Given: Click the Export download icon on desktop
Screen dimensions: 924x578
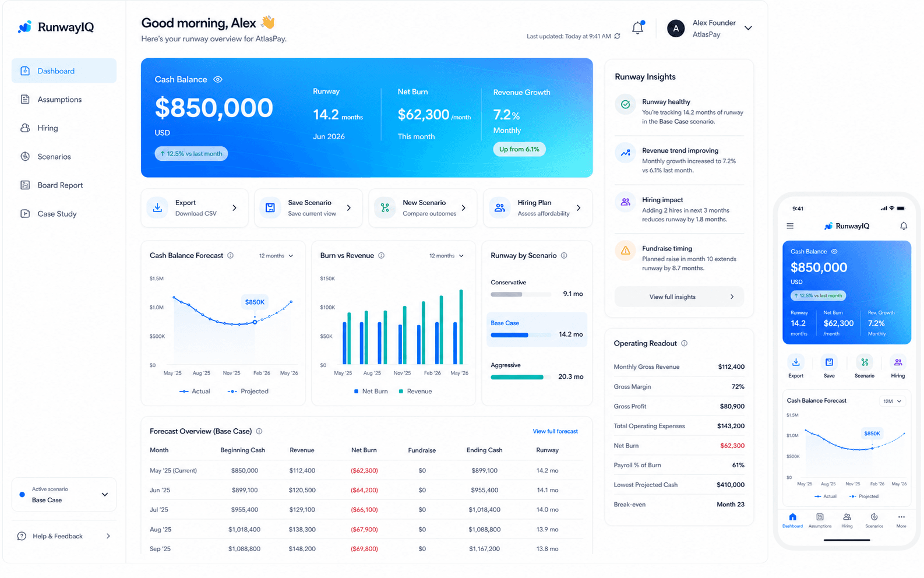Looking at the screenshot, I should coord(157,207).
